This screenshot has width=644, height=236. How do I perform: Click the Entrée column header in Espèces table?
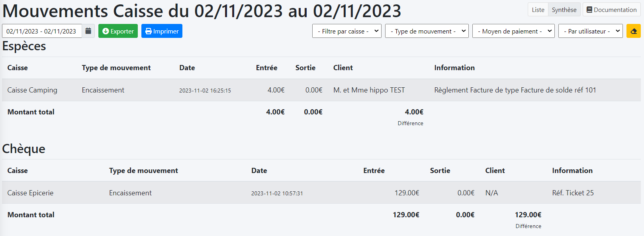tap(266, 68)
